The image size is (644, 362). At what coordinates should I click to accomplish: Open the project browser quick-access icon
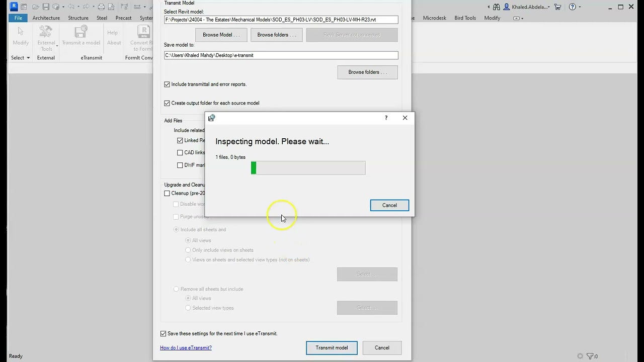[x=24, y=7]
